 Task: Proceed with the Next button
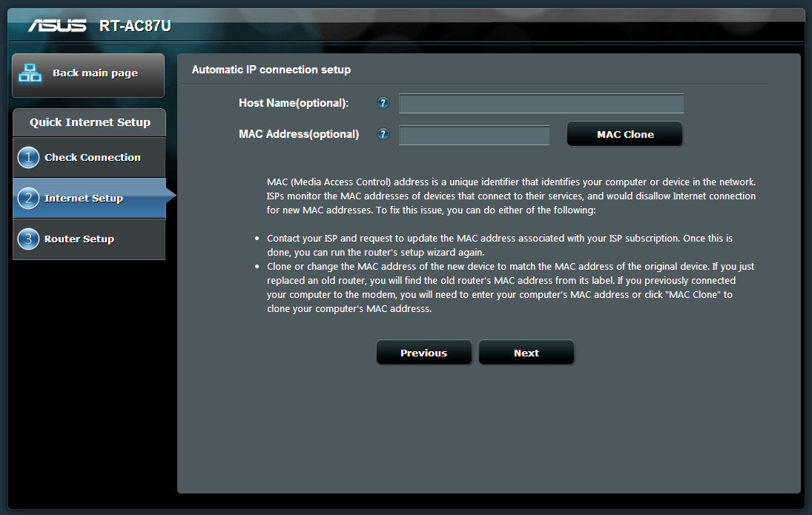click(527, 353)
